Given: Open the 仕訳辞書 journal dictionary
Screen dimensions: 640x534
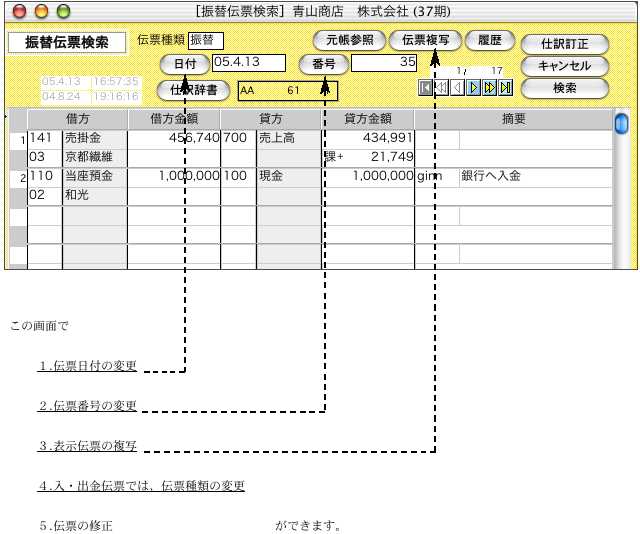Looking at the screenshot, I should coord(194,90).
